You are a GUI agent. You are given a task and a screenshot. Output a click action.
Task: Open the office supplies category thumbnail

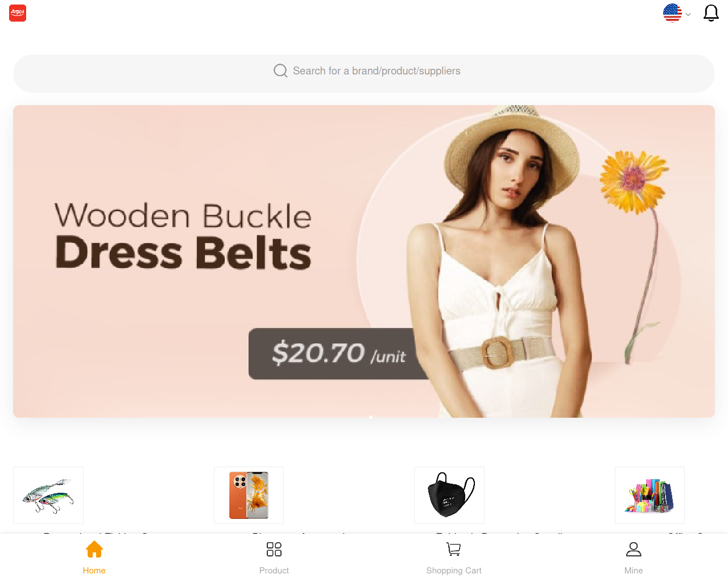click(x=650, y=495)
